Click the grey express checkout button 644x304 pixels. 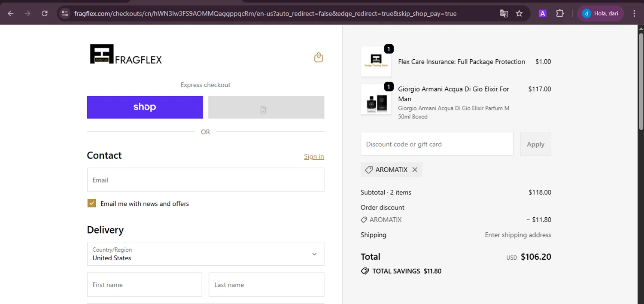pyautogui.click(x=266, y=107)
